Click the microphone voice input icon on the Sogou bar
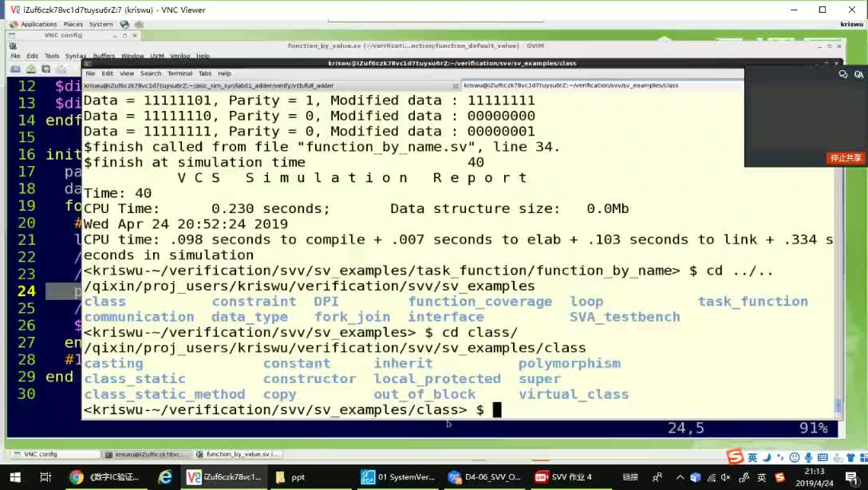The width and height of the screenshot is (868, 490). [x=809, y=457]
